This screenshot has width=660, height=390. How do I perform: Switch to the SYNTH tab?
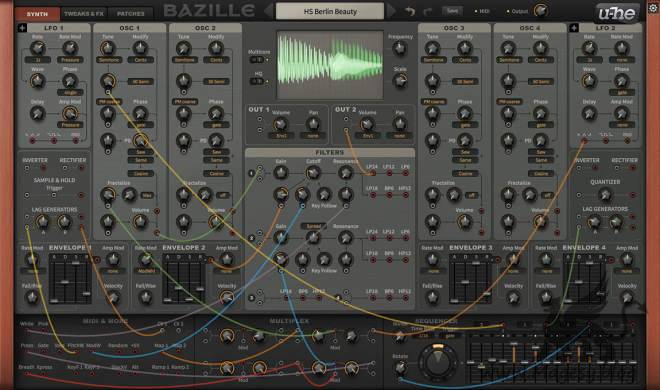[x=37, y=14]
